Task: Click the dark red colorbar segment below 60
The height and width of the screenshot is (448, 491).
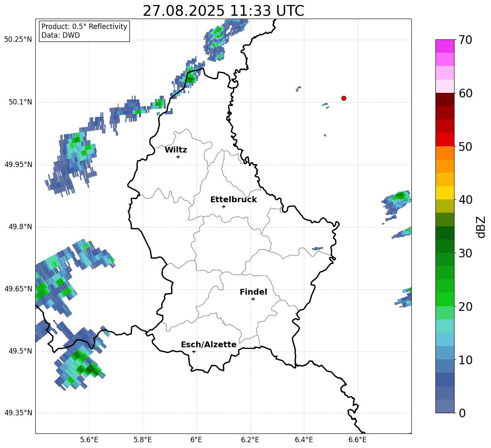Action: click(445, 99)
